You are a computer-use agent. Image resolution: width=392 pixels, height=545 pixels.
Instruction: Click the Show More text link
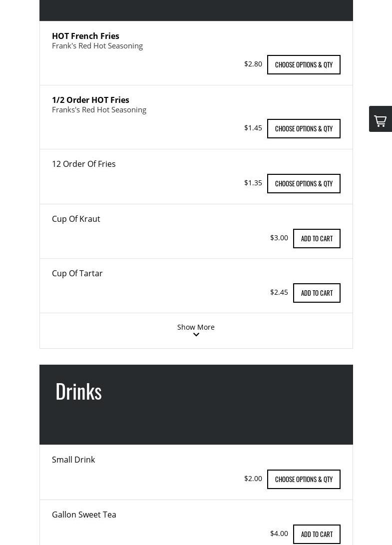[x=196, y=327]
